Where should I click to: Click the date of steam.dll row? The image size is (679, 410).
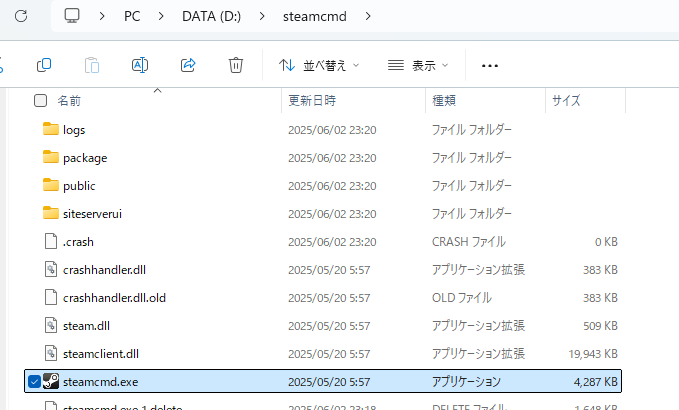tap(329, 326)
